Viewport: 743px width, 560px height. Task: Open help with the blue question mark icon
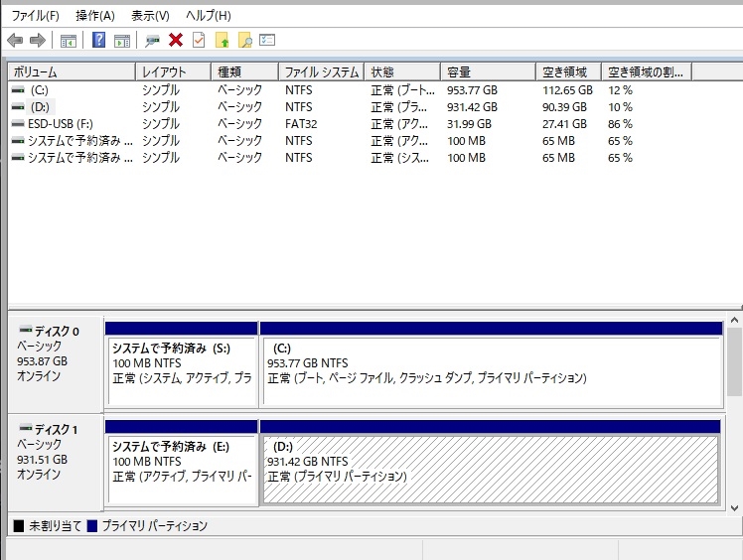pyautogui.click(x=98, y=41)
